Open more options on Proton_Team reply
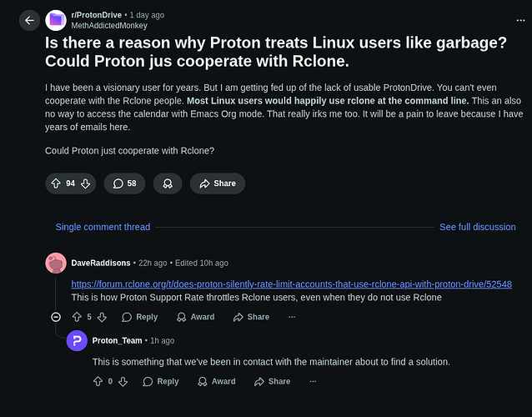Screen dimensions: 532x417 [313, 381]
